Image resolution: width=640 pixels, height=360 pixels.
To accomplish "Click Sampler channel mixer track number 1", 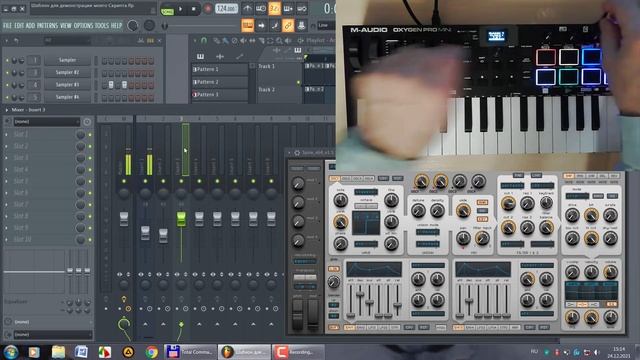I will (x=35, y=60).
